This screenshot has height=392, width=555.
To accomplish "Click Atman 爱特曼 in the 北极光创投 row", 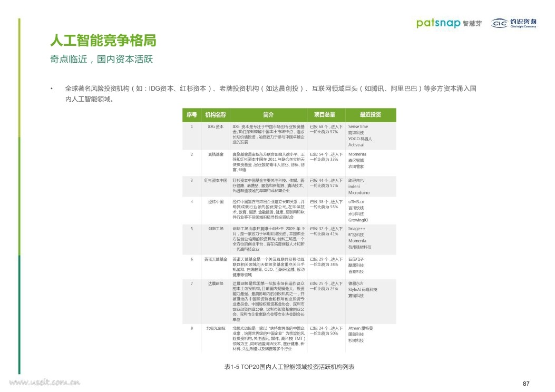I will (x=361, y=328).
